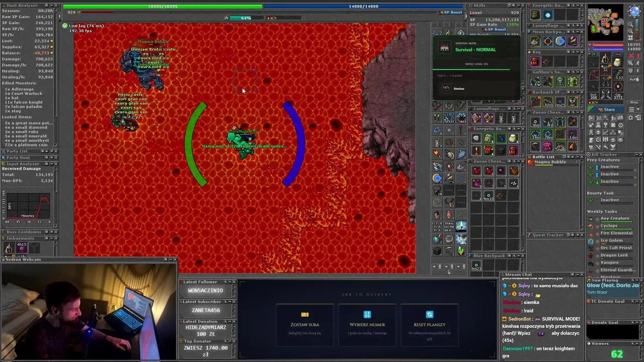Viewport: 644px width, 362px height.
Task: Select the ring labeled 2m25 in Backpack Of
Action: [560, 102]
